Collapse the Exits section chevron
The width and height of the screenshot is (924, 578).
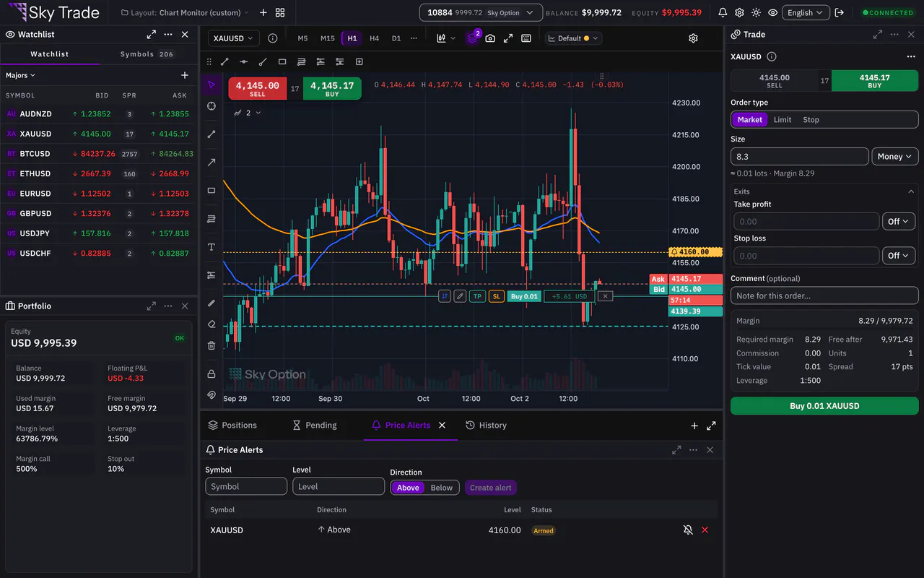[x=911, y=191]
